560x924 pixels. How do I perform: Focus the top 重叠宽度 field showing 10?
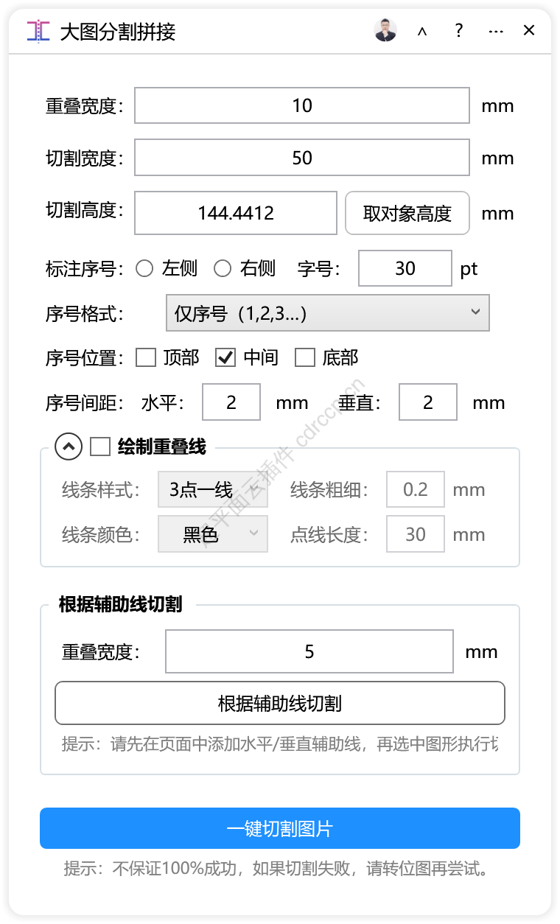pos(302,105)
